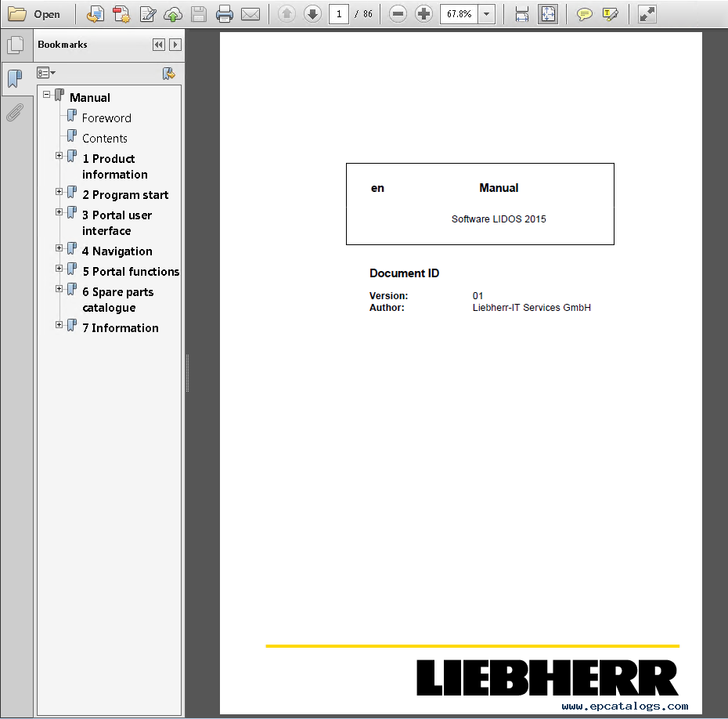The width and height of the screenshot is (728, 719).
Task: Expand the 6 Spare parts catalogue bookmark
Action: (59, 289)
